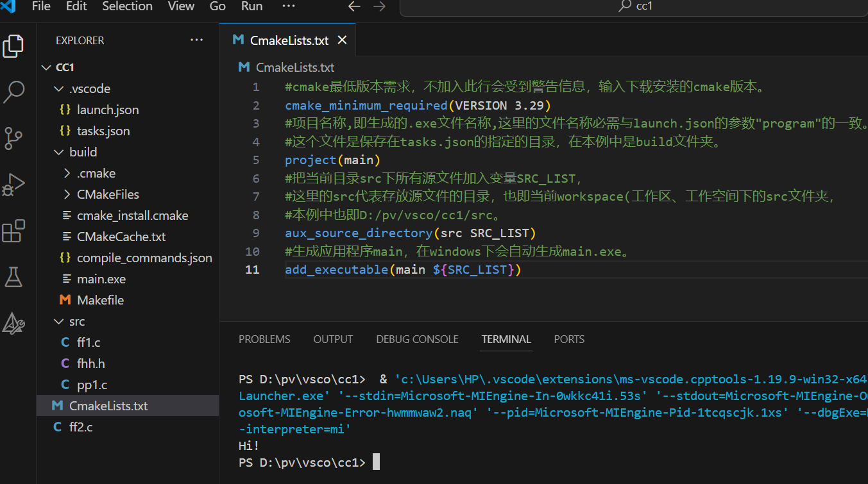
Task: Open the CMake tools view icon
Action: [13, 323]
